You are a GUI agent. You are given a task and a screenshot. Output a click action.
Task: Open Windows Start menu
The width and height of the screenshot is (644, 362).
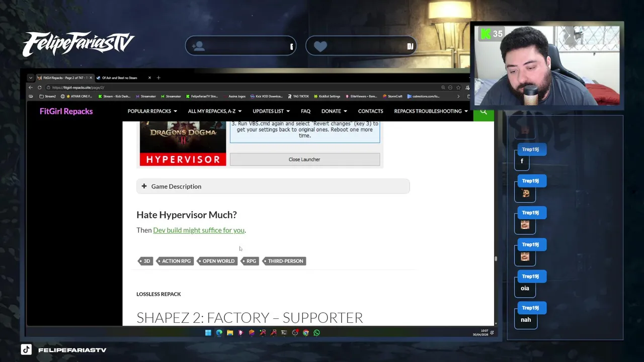(x=208, y=332)
